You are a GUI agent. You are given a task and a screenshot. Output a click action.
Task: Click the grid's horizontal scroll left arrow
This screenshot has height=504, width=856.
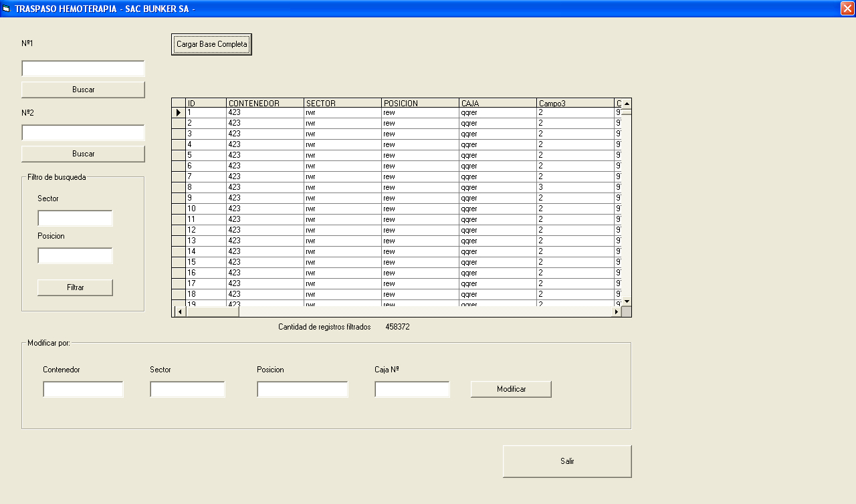(180, 311)
